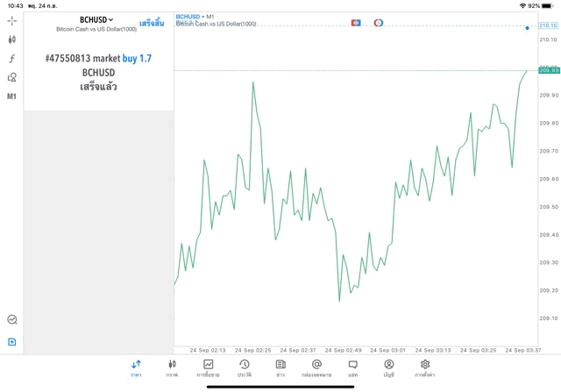Open the indicators function icon
The width and height of the screenshot is (561, 392).
tap(12, 59)
